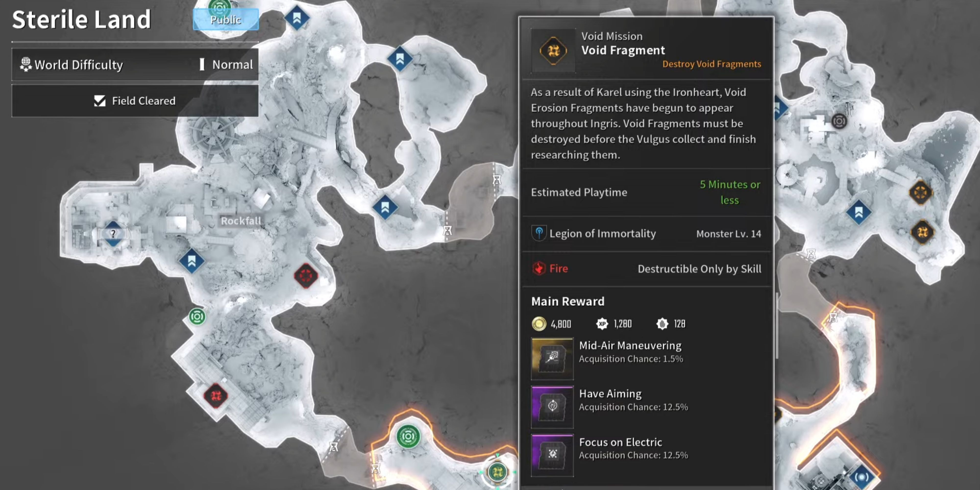
Task: Click the large green outpost icon in the orange-outlined zone
Action: tap(408, 436)
